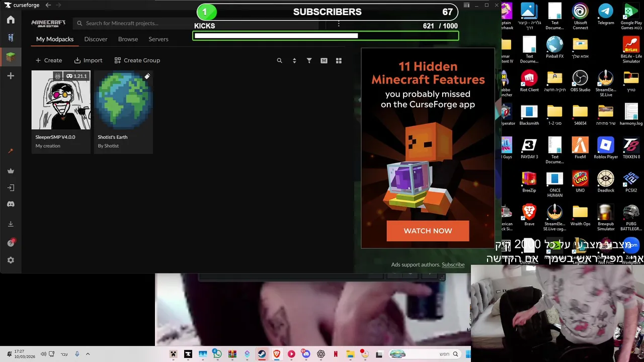Switch to the Discover tab
Screen dimensions: 644x362
96,39
